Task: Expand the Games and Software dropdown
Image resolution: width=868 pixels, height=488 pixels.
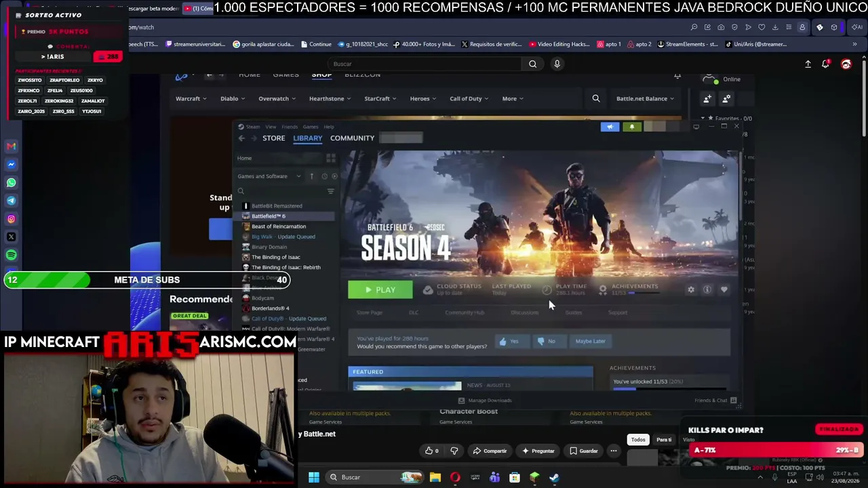Action: 269,176
